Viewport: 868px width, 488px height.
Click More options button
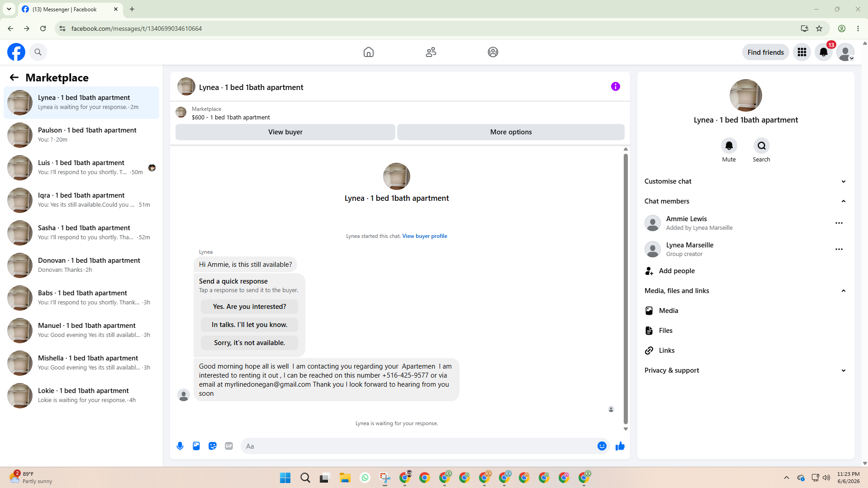pos(511,132)
